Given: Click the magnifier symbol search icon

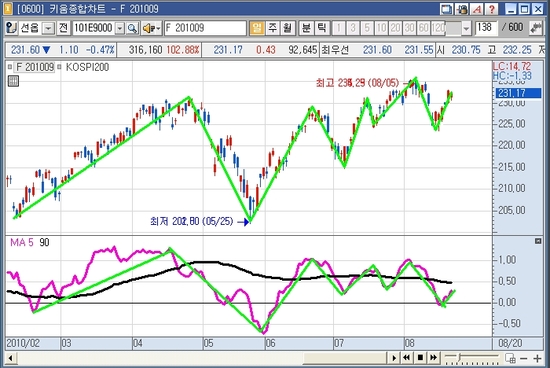Looking at the screenshot, I should pos(132,28).
